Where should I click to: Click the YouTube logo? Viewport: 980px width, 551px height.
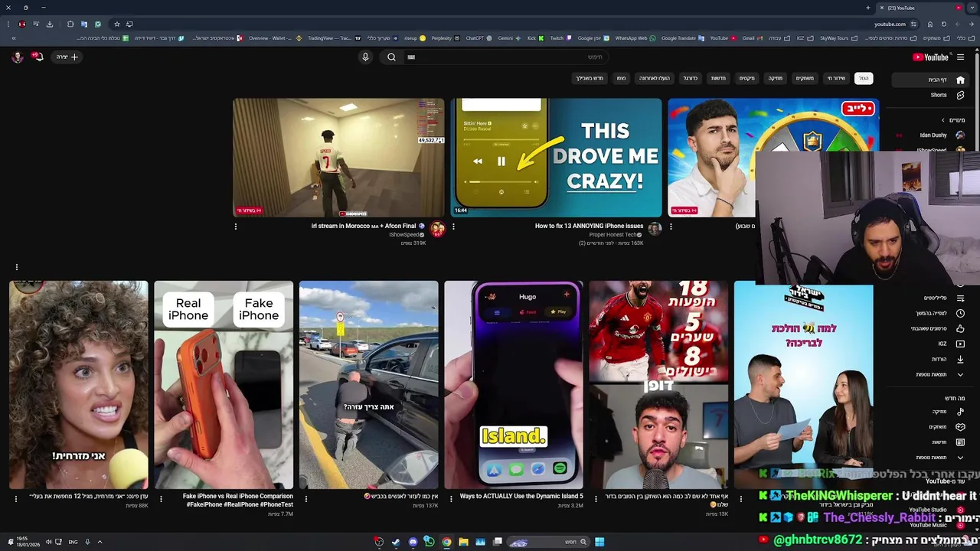pyautogui.click(x=931, y=57)
